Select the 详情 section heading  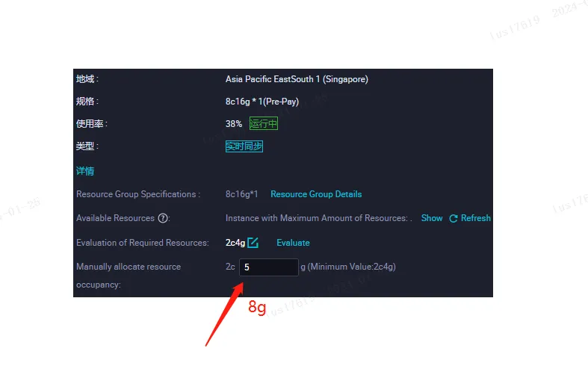(85, 171)
